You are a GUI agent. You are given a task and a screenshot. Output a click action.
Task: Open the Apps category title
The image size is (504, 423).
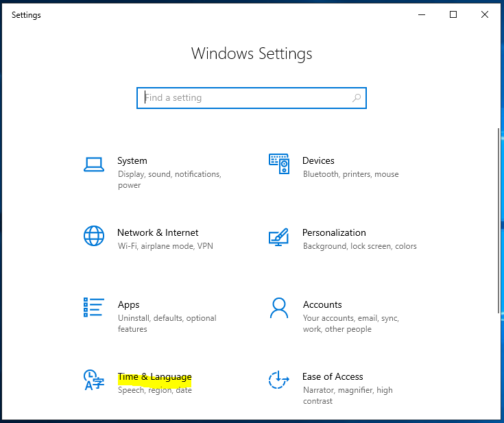tap(129, 304)
